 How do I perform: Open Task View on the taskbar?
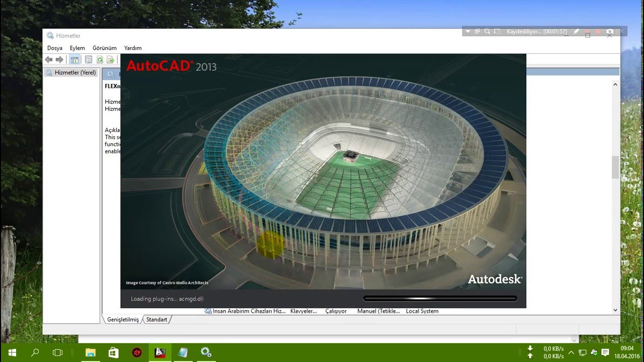coord(58,352)
